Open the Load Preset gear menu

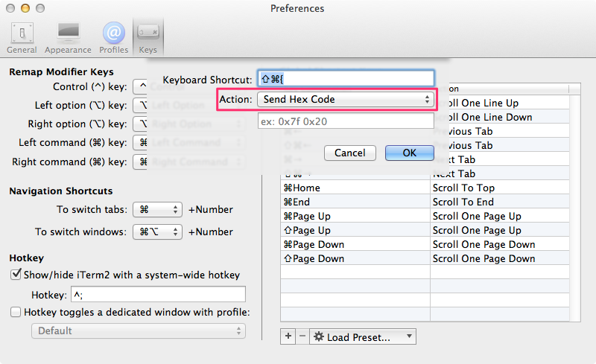click(363, 336)
